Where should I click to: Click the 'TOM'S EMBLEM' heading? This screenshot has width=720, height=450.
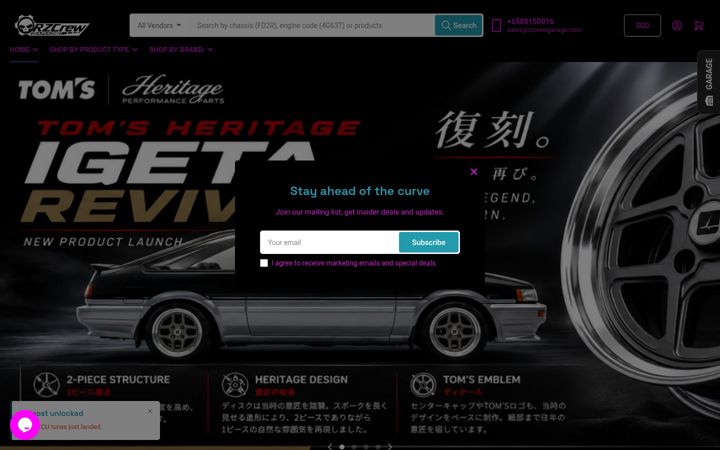coord(482,380)
